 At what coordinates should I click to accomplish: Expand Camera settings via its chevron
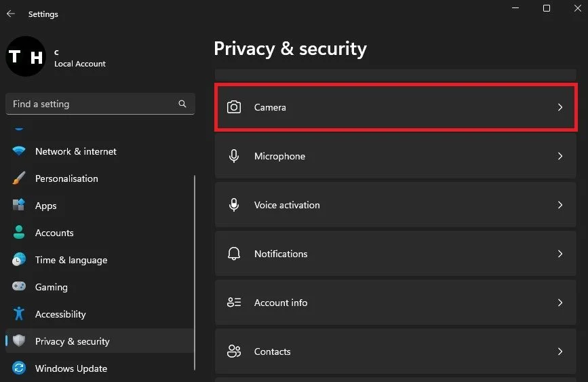point(560,107)
